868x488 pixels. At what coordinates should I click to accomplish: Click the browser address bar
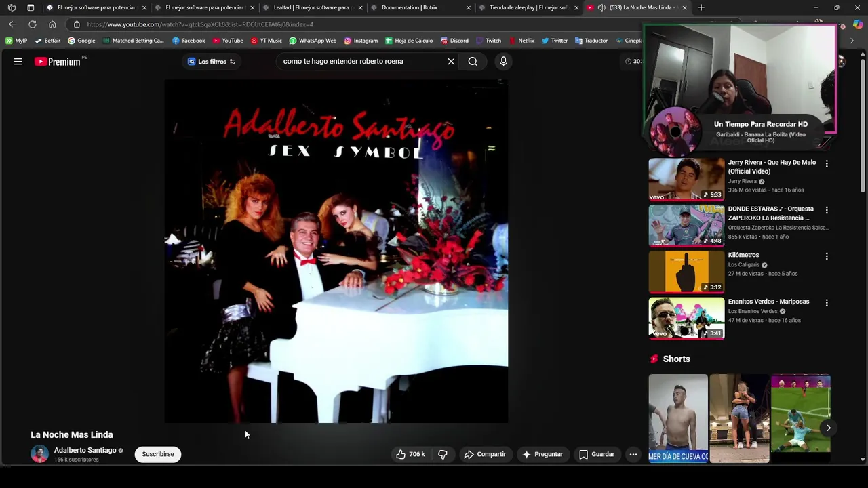(356, 24)
